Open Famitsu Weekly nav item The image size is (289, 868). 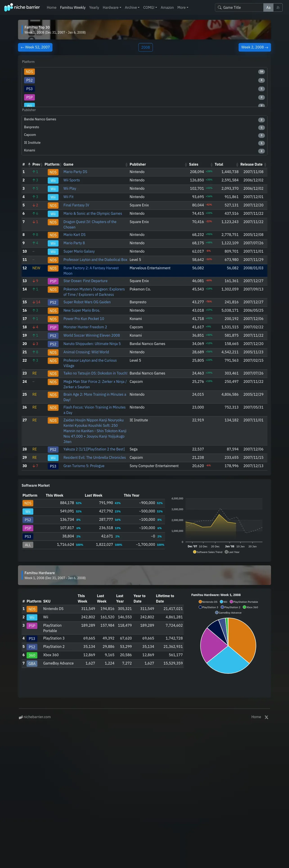point(73,7)
